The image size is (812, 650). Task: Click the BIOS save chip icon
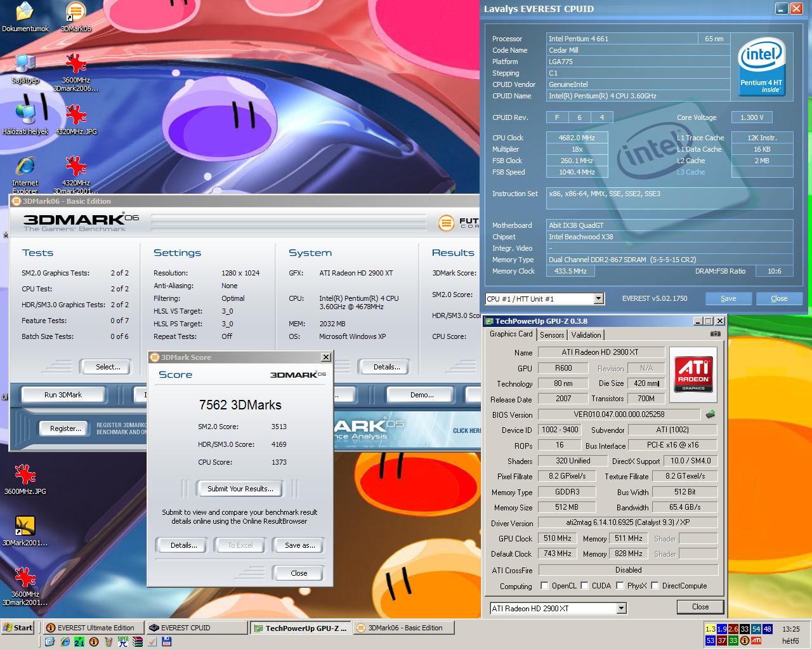(710, 414)
